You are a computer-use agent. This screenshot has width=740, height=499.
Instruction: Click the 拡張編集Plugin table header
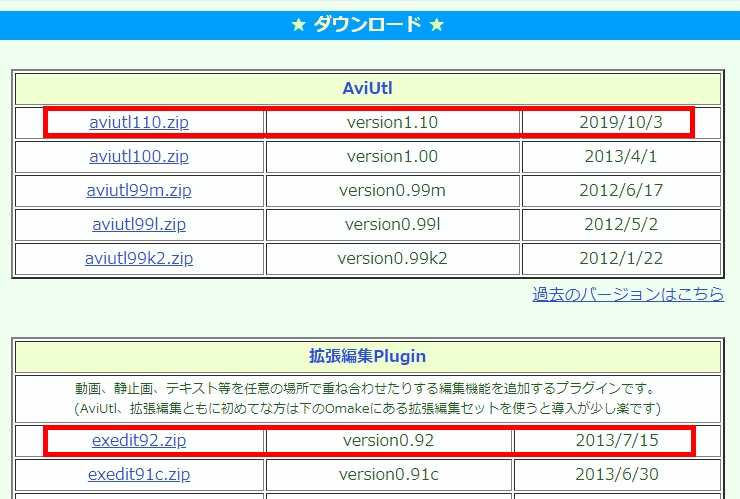coord(367,356)
